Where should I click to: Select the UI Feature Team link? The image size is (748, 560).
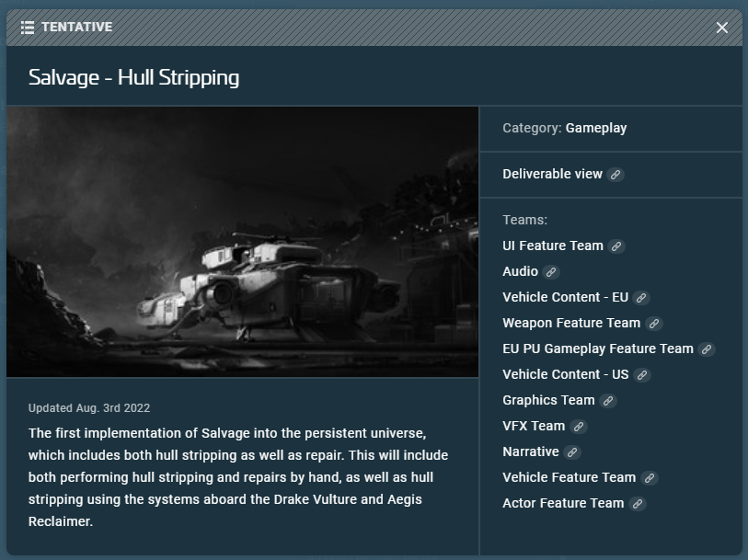point(553,246)
